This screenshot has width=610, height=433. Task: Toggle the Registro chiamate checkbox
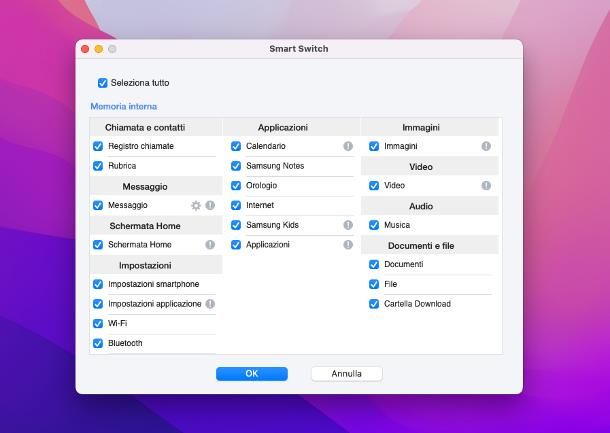98,146
